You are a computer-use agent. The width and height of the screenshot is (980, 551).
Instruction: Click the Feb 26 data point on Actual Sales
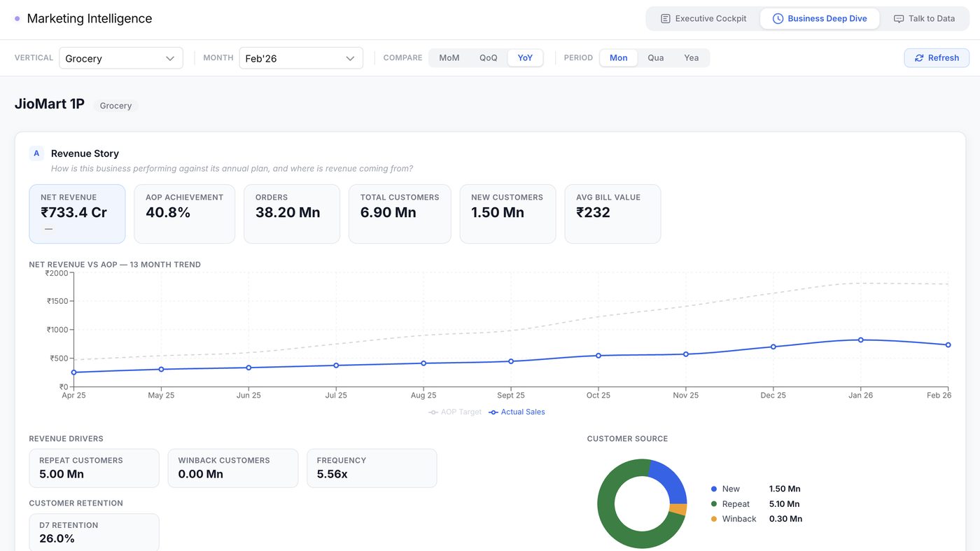click(x=948, y=344)
